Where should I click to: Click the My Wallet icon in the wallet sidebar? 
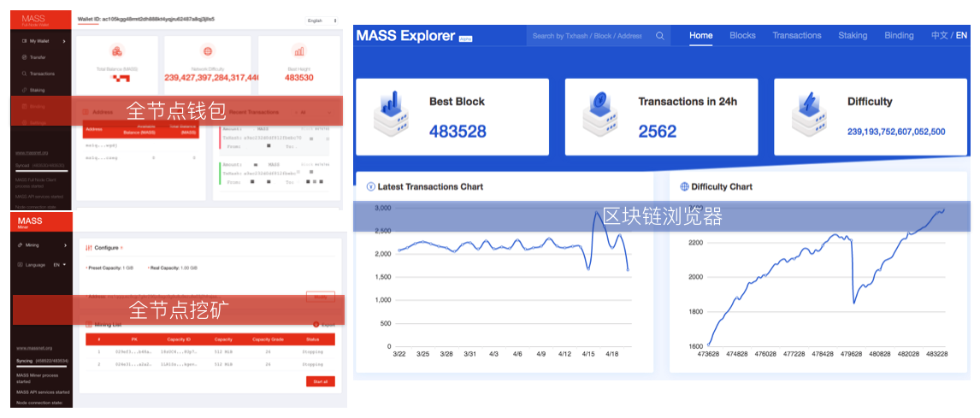click(x=25, y=41)
